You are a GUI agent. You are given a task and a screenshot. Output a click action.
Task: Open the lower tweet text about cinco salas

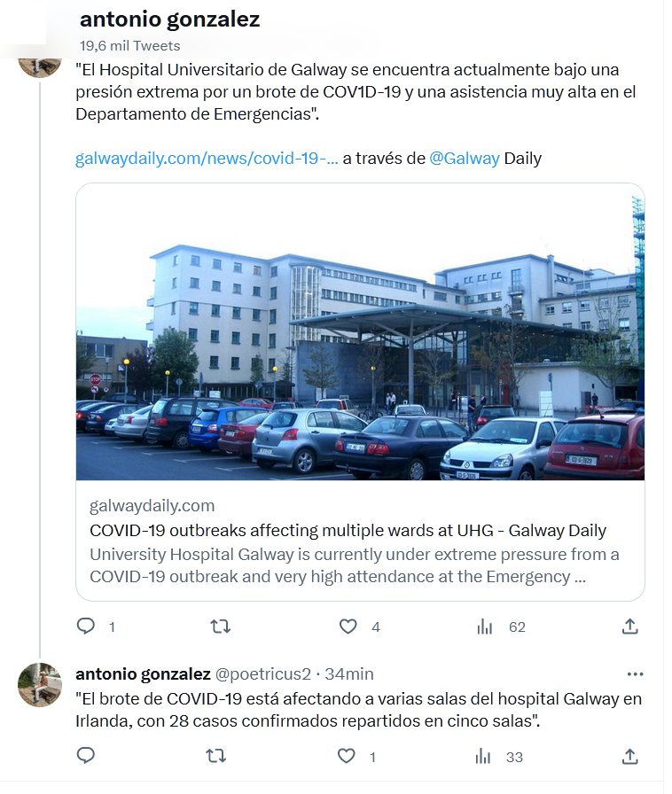tap(358, 710)
